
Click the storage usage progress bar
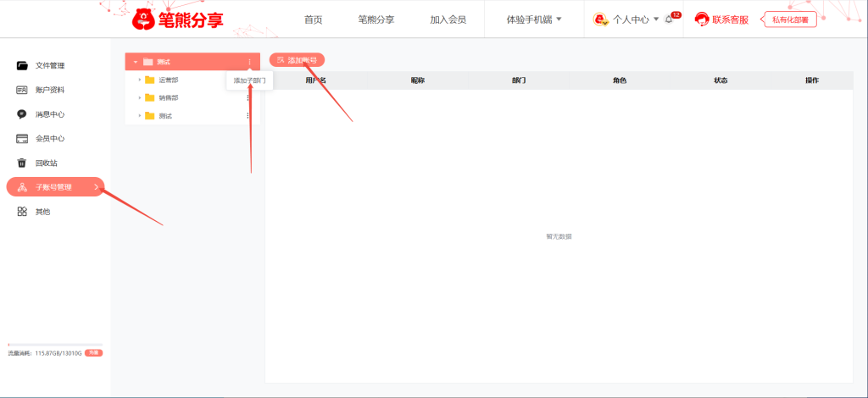(x=55, y=345)
